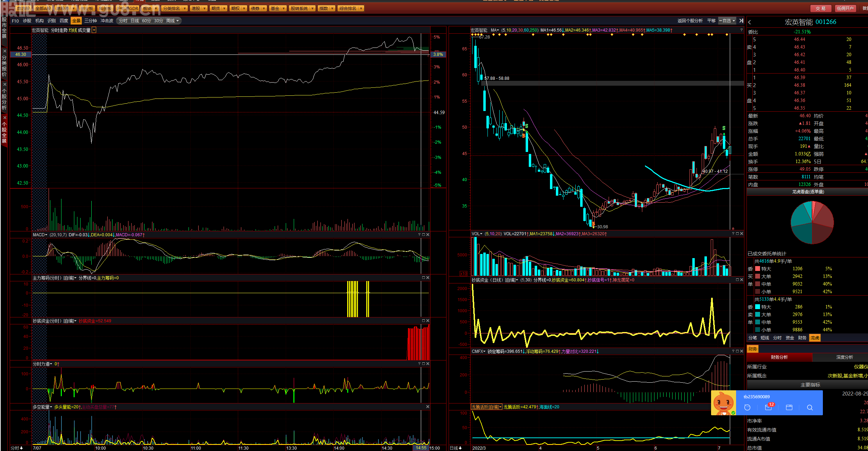
Task: Open the 分笔 tab
Action: coord(753,338)
